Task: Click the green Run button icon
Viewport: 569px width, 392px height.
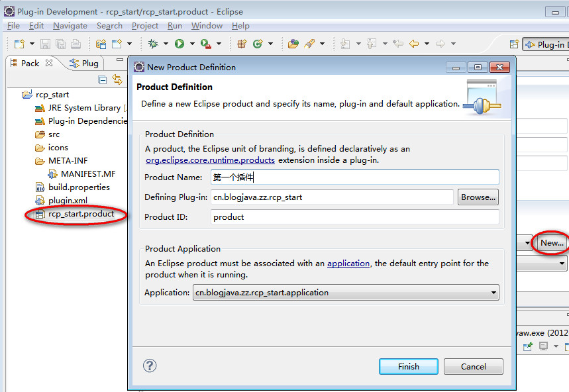Action: pyautogui.click(x=180, y=44)
